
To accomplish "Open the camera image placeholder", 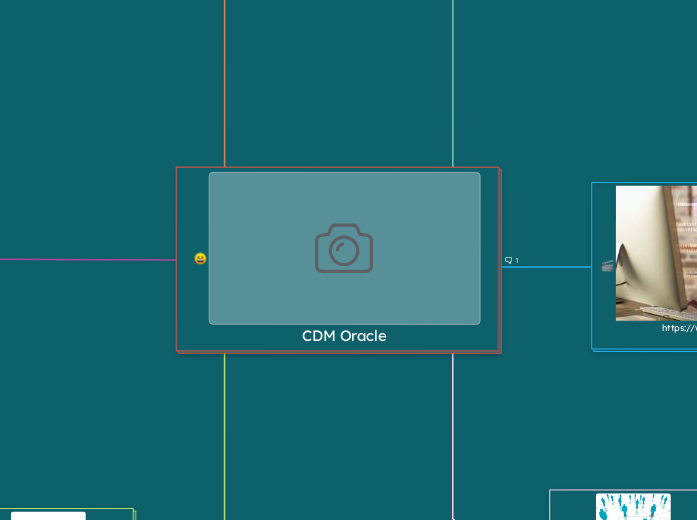I will pyautogui.click(x=344, y=248).
